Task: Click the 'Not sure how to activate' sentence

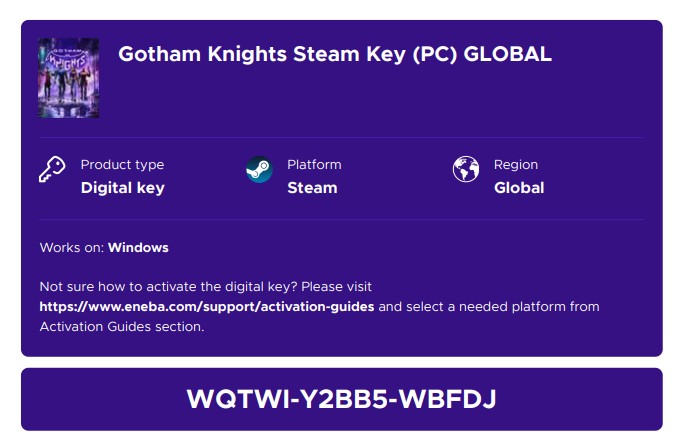Action: [205, 287]
